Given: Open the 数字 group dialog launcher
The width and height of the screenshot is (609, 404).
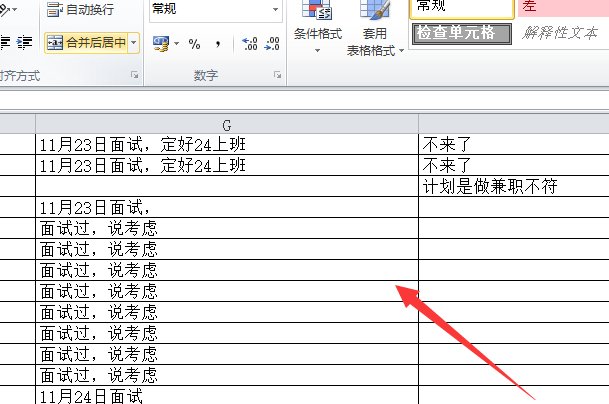Looking at the screenshot, I should point(277,75).
